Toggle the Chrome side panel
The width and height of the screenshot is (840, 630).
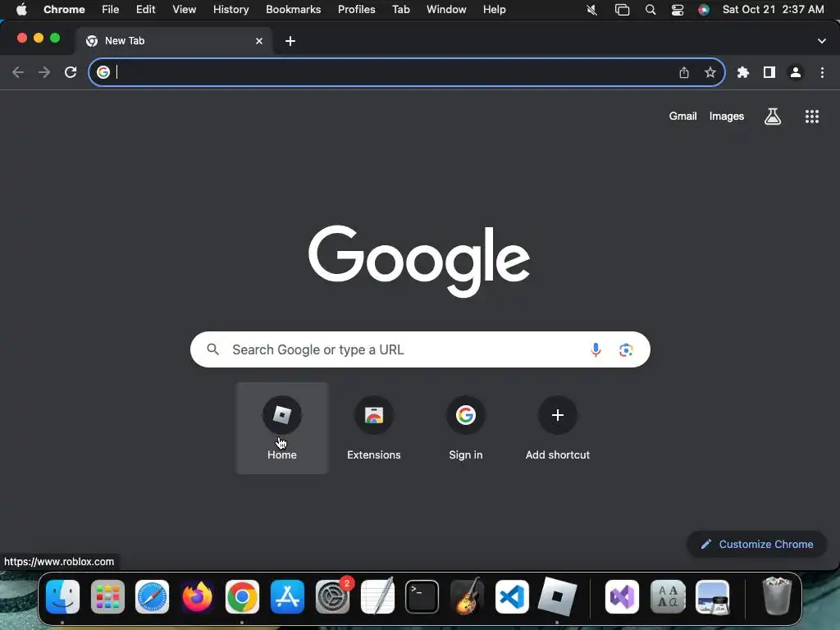(x=769, y=72)
